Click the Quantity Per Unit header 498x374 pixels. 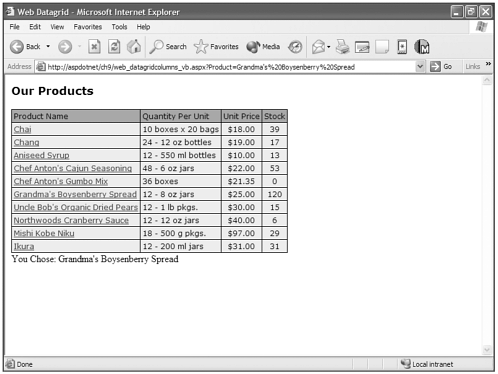point(181,116)
